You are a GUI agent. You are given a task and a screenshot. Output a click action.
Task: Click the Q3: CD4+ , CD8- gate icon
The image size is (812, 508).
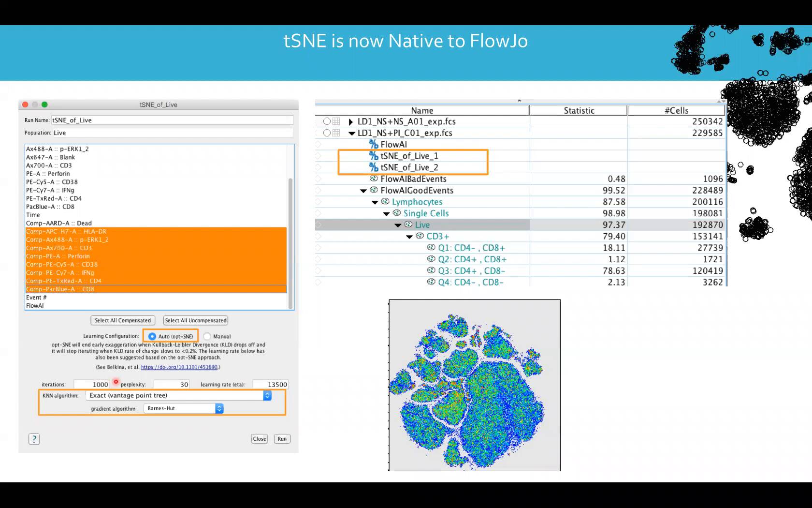click(x=432, y=270)
